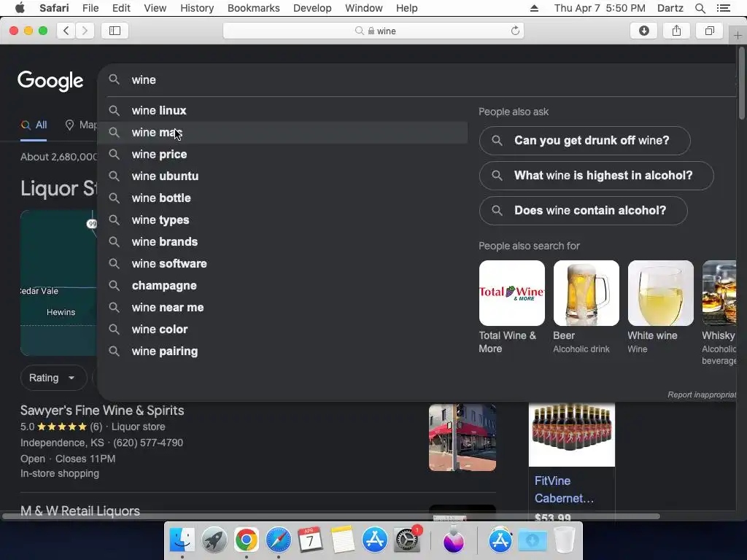747x560 pixels.
Task: Open Sawyer's Fine Wine & Spirits listing
Action: coord(102,411)
